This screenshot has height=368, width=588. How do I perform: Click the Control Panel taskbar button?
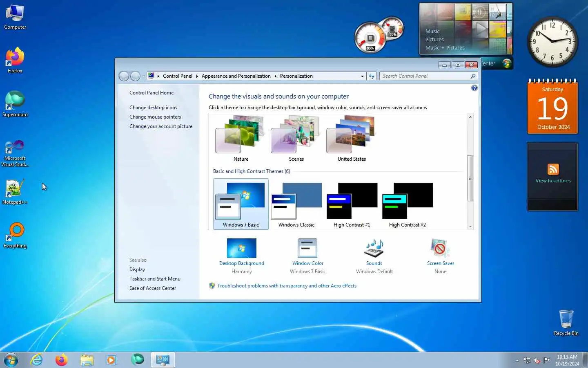tap(163, 360)
